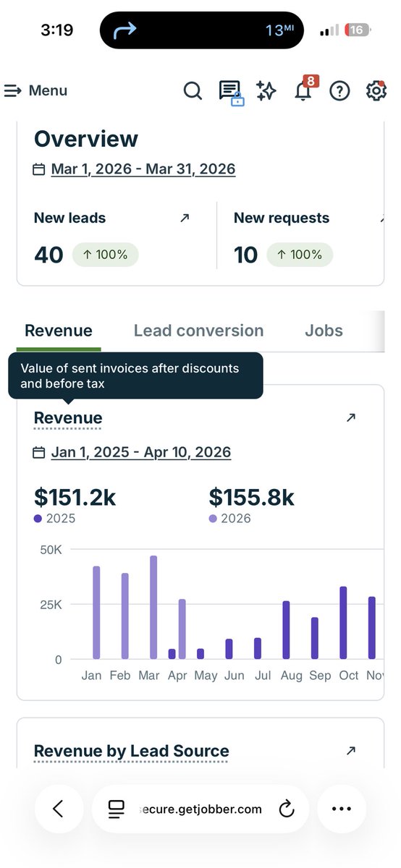Viewport: 401px width, 868px height.
Task: Open New leads detail arrow
Action: 185,218
